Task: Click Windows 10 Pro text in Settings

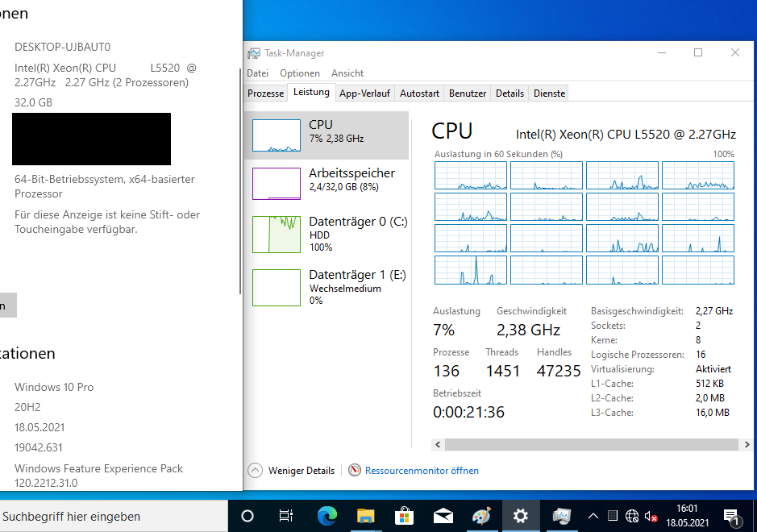Action: [x=54, y=387]
